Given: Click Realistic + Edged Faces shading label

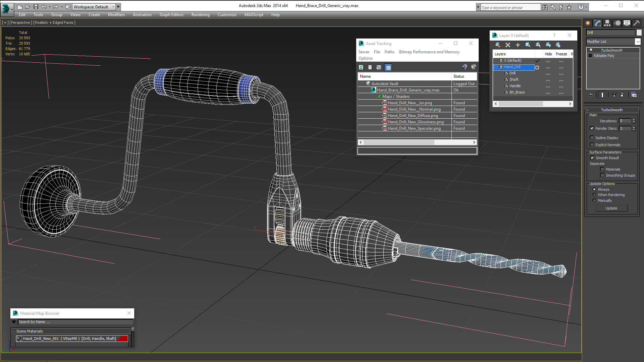Looking at the screenshot, I should 54,22.
